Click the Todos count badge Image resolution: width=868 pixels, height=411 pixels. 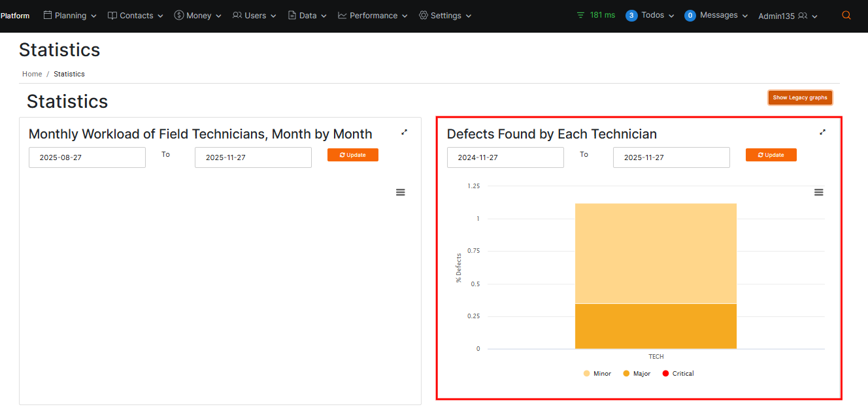point(631,16)
